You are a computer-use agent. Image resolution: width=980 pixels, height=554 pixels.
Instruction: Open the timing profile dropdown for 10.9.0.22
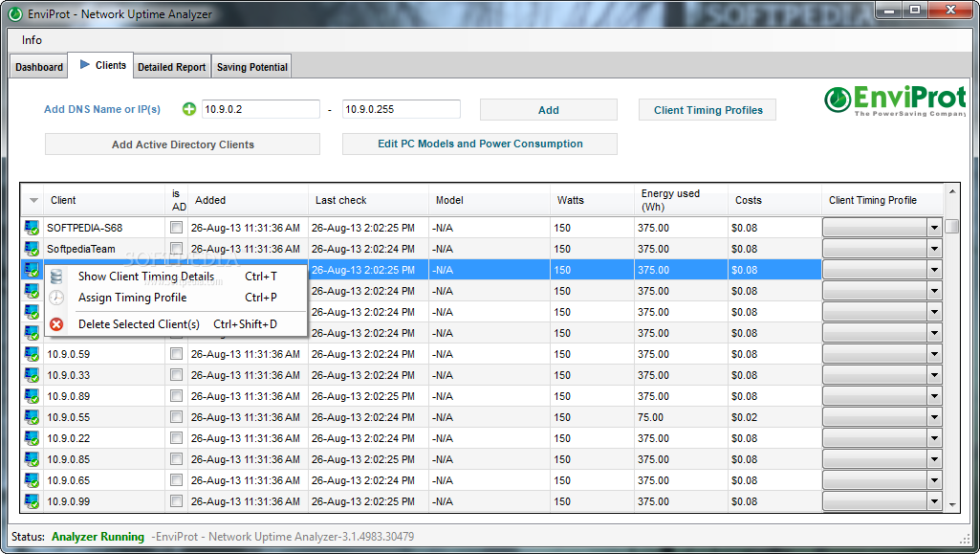[x=934, y=438]
